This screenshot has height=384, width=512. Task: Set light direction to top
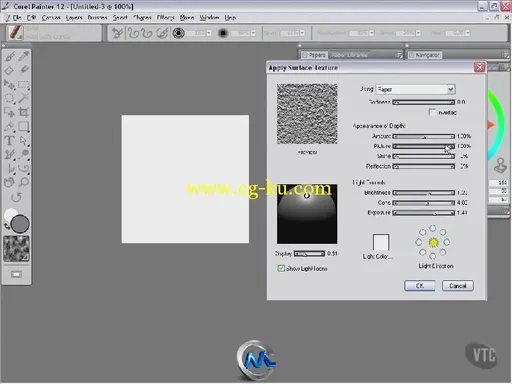click(x=433, y=228)
